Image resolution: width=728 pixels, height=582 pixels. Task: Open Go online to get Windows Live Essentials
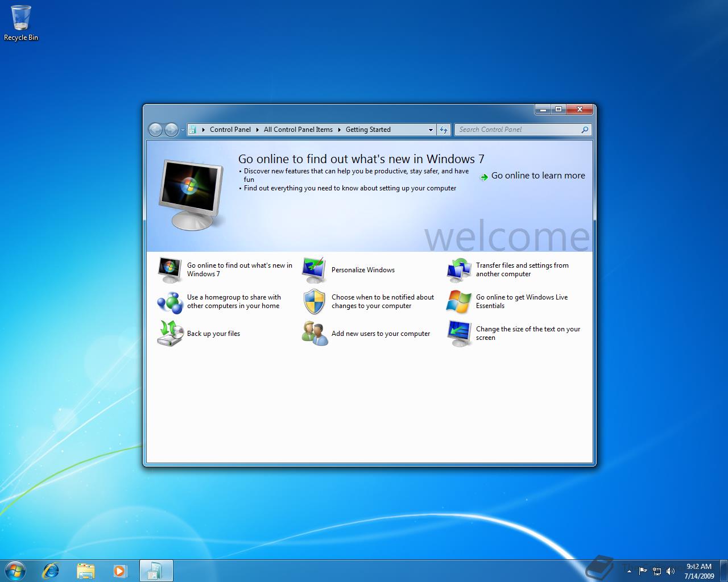click(x=522, y=301)
